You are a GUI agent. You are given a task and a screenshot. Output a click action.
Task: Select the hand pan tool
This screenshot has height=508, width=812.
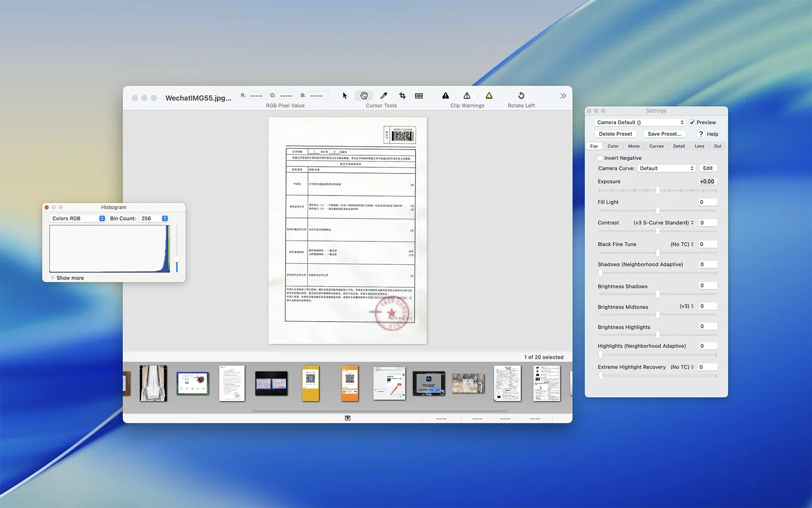click(x=364, y=96)
